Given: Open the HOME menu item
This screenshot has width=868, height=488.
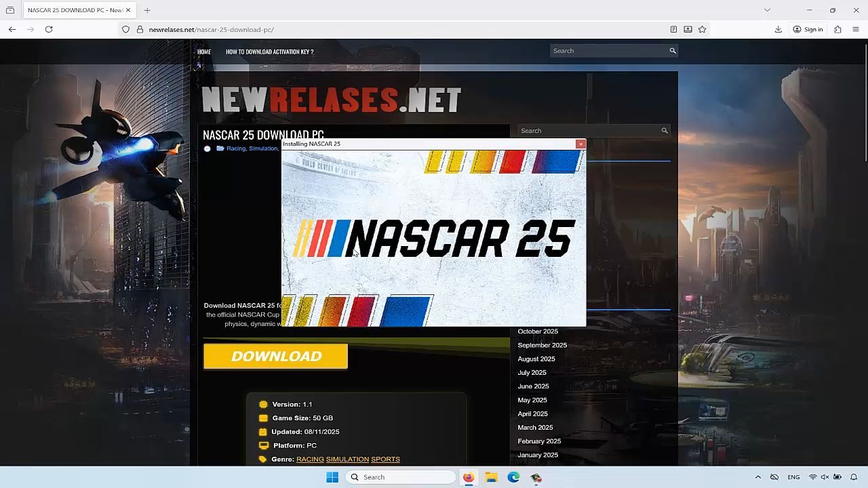Looking at the screenshot, I should click(204, 52).
